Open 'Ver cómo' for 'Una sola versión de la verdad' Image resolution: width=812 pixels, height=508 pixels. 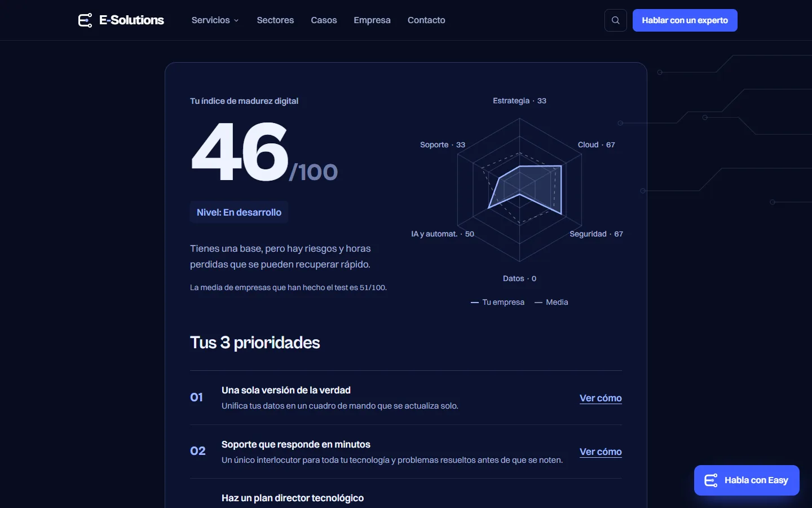click(601, 398)
